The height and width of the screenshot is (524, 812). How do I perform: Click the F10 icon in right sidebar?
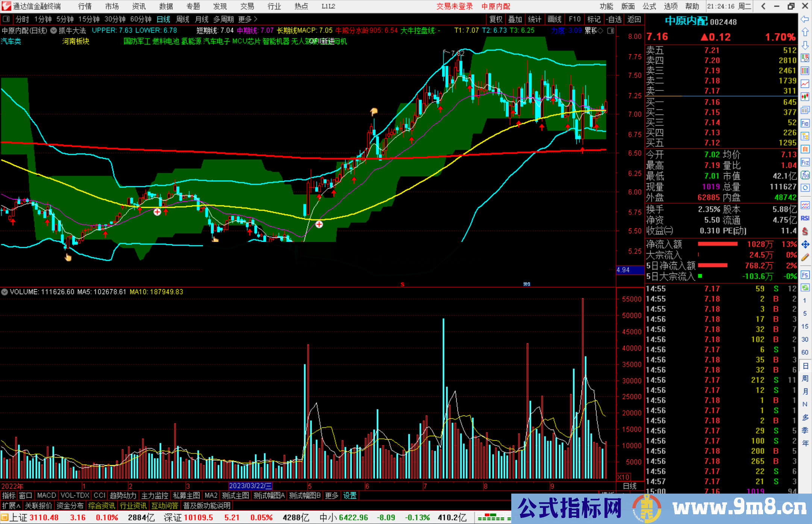tap(805, 123)
